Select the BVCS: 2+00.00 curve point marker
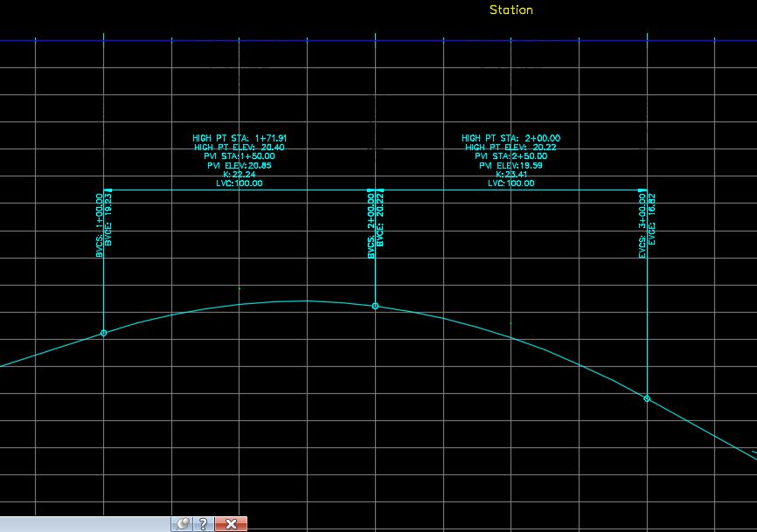Image resolution: width=757 pixels, height=532 pixels. (x=376, y=305)
